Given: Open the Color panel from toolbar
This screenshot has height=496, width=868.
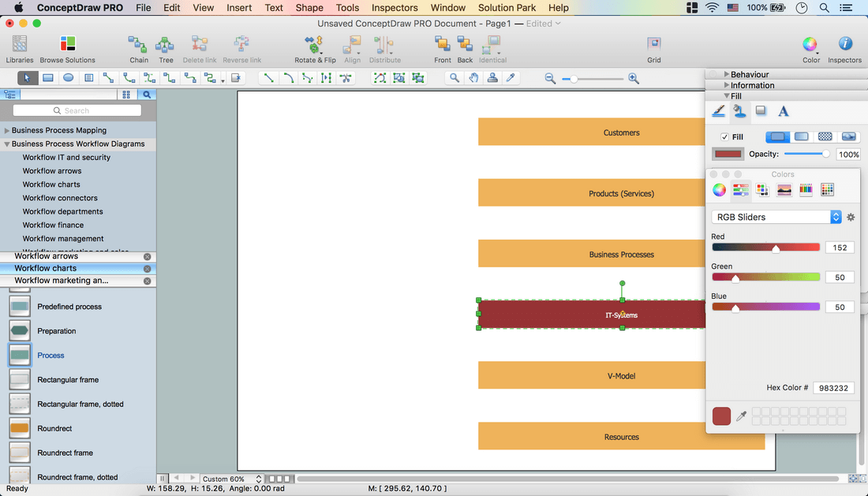Looking at the screenshot, I should pos(810,49).
